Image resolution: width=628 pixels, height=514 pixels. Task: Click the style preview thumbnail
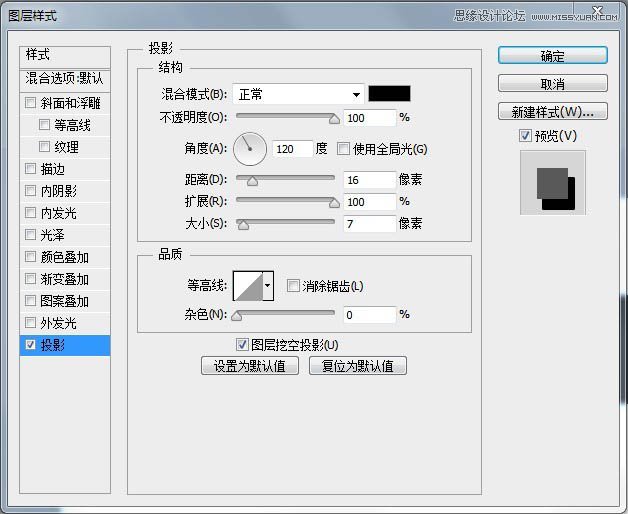coord(552,183)
